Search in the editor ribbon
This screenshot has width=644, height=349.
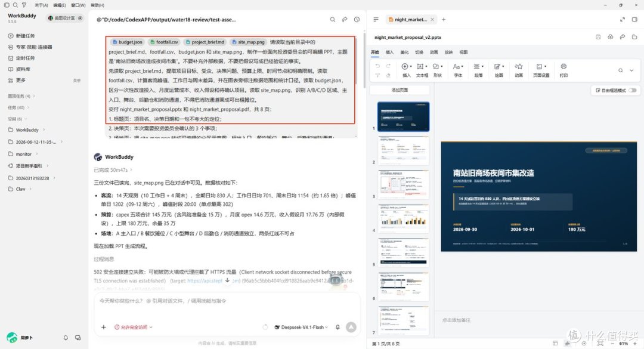(x=621, y=70)
